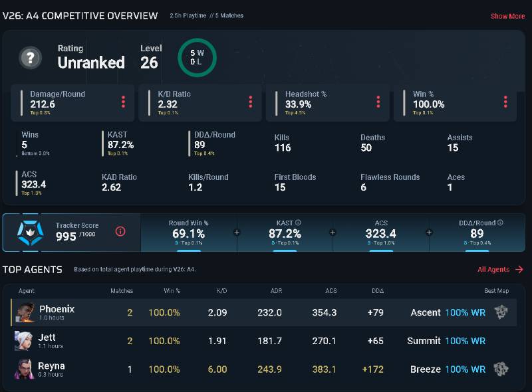
Task: Click the DDΔ/Round info icon in score bar
Action: [500, 223]
